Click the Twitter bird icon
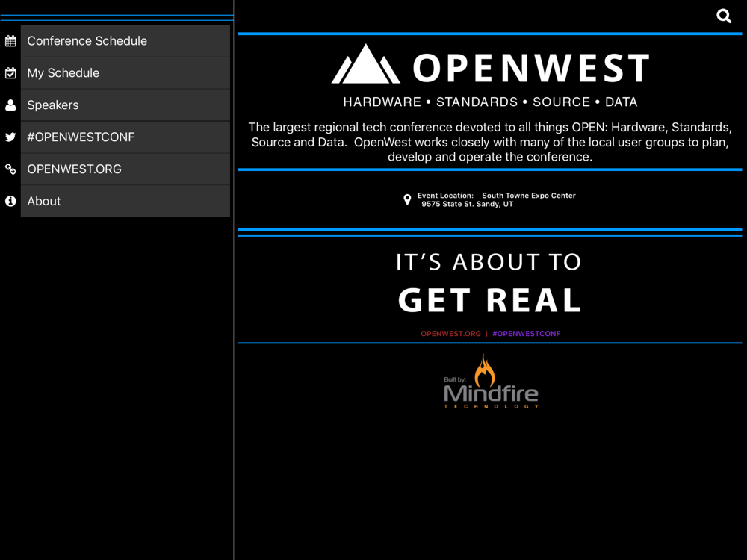 pyautogui.click(x=10, y=137)
